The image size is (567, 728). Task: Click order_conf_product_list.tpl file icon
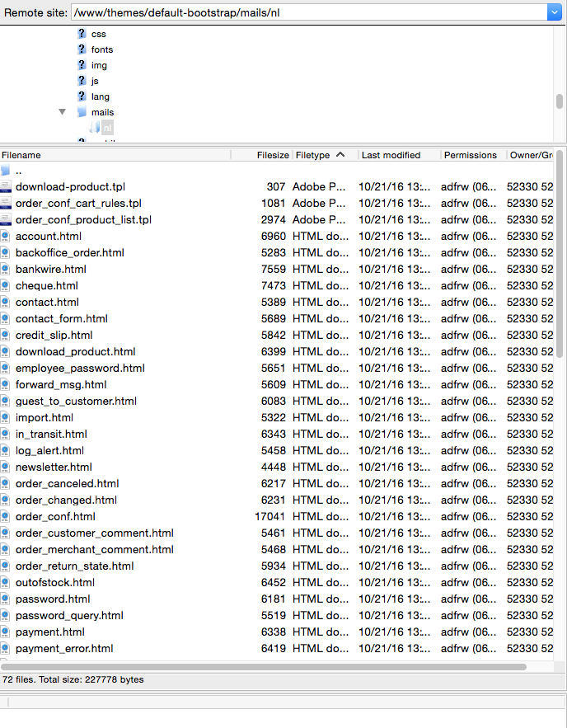(x=5, y=220)
